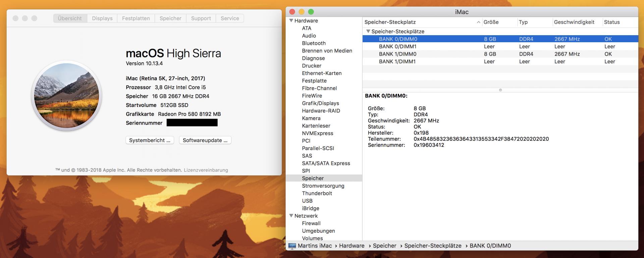Switch to the Service tab
The height and width of the screenshot is (258, 644).
pos(230,18)
